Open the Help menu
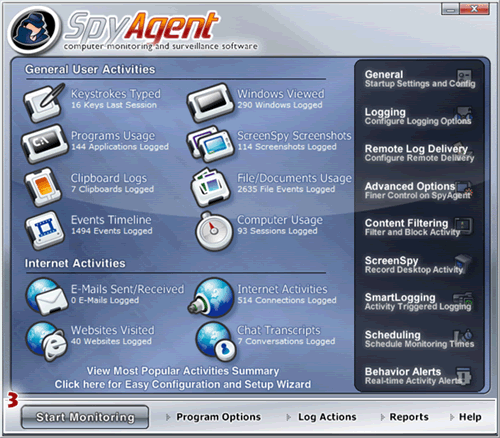 (465, 417)
